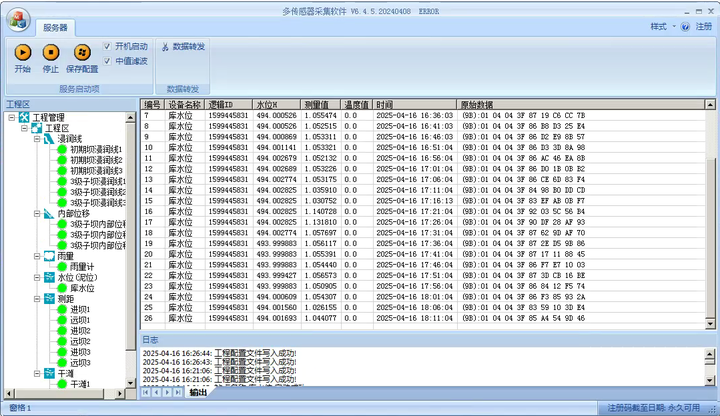The width and height of the screenshot is (720, 416).
Task: Click measured value cell 1.140728
Action: [x=321, y=212]
